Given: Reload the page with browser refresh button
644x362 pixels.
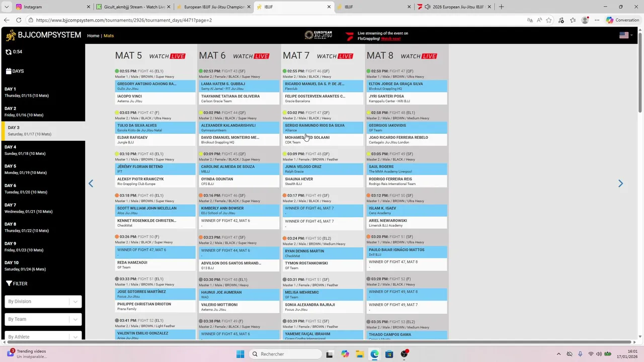Looking at the screenshot, I should pyautogui.click(x=19, y=20).
